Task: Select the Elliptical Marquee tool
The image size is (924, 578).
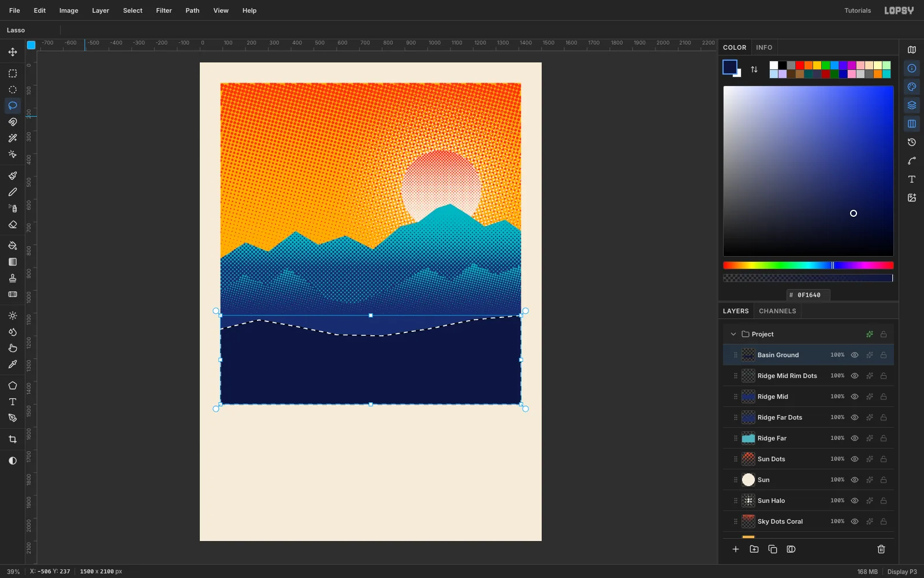Action: (13, 90)
